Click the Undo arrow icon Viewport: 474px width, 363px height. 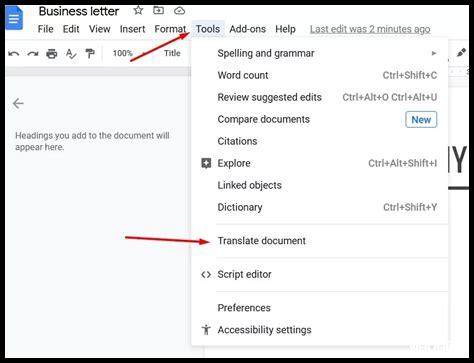click(x=14, y=53)
